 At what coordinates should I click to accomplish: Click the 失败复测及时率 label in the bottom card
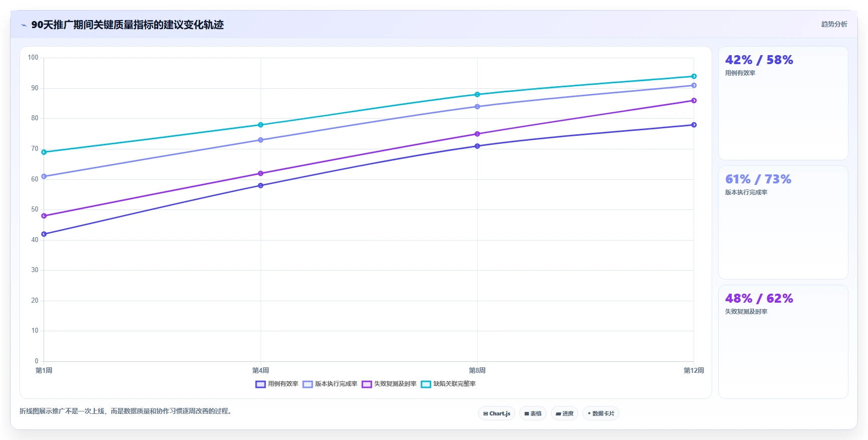click(746, 312)
